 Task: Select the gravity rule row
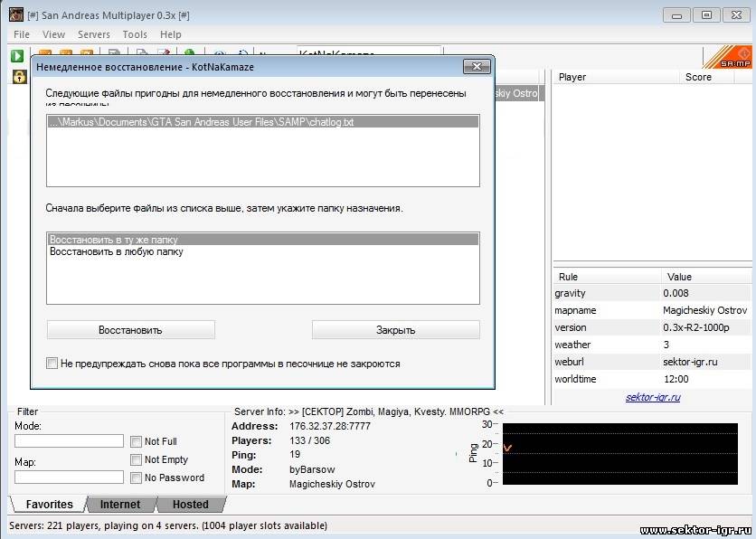653,293
